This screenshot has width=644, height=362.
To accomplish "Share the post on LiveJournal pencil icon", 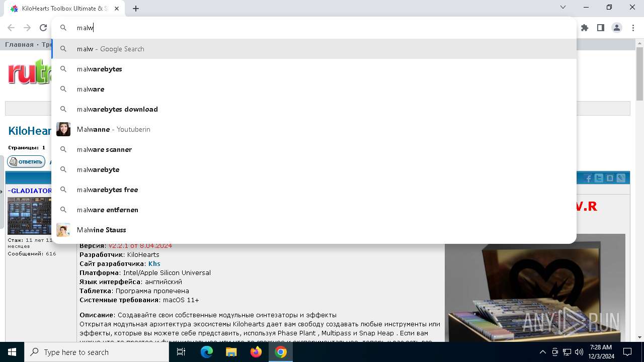I will pyautogui.click(x=621, y=178).
